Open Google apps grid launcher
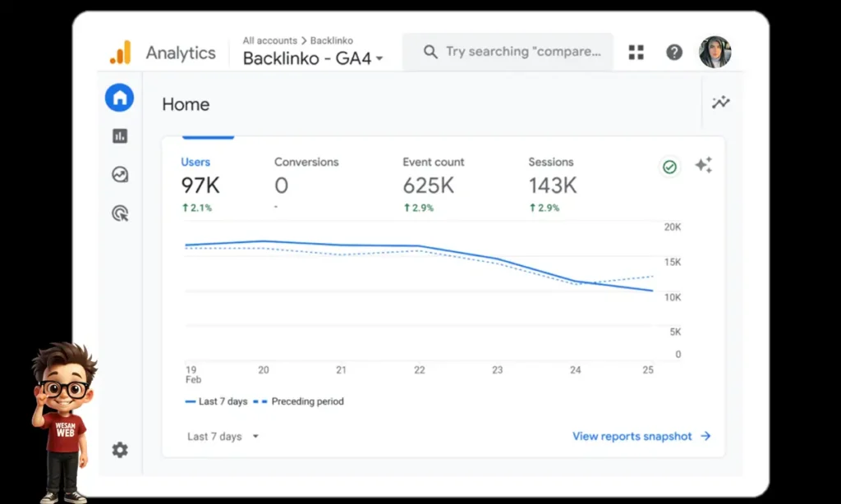 [x=636, y=52]
